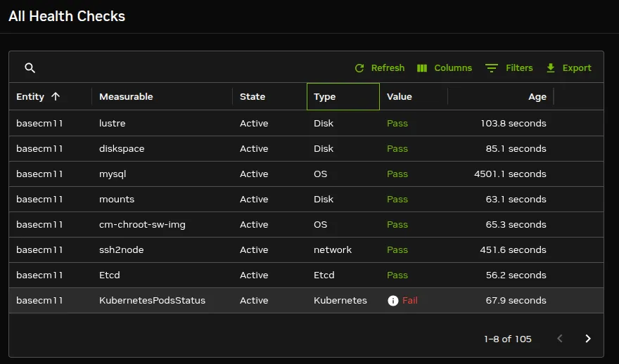Viewport: 619px width, 364px height.
Task: Click the 4501.1 seconds age cell
Action: pos(510,174)
